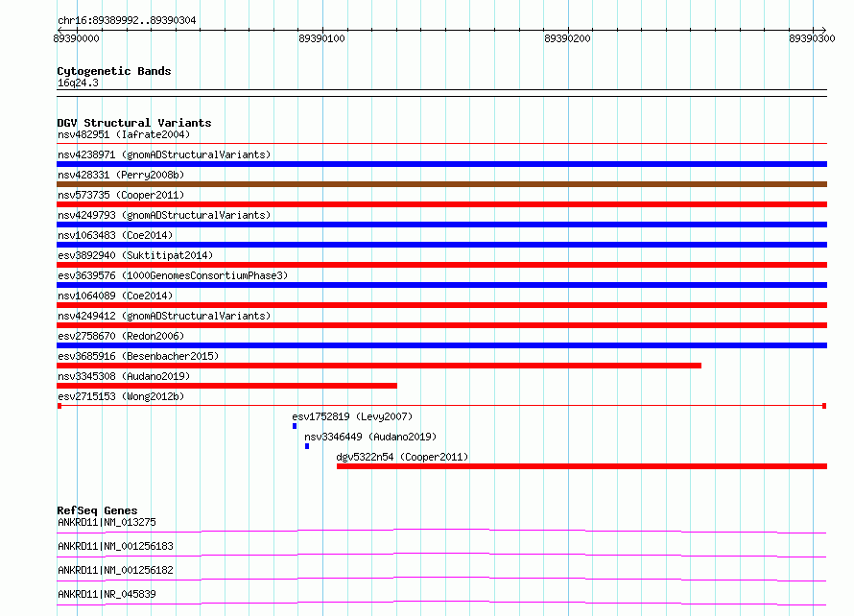Click the short red bar under nsv3345308
The image size is (854, 616).
click(226, 386)
